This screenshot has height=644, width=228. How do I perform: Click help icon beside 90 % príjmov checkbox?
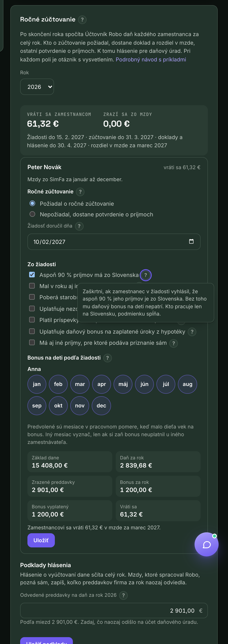(x=145, y=275)
